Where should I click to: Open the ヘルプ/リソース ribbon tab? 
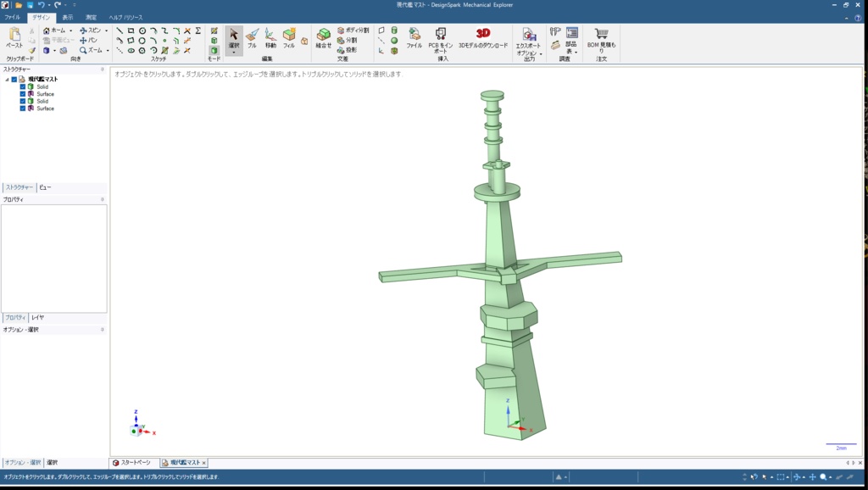[x=125, y=17]
